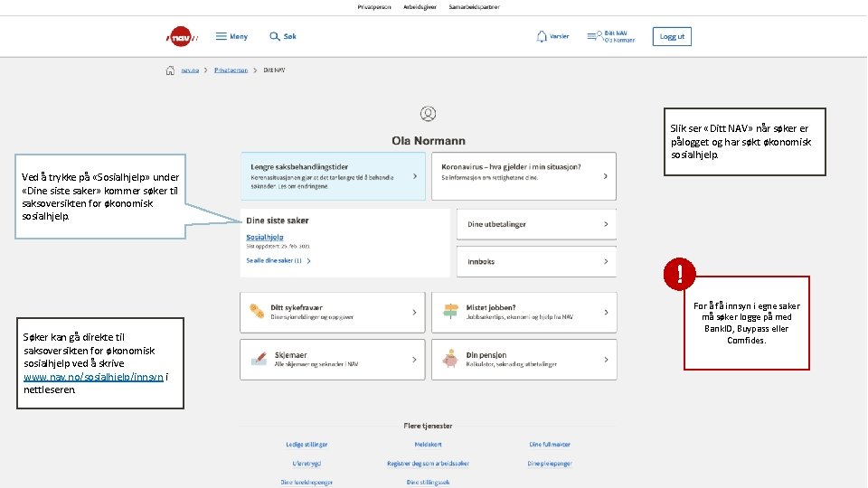Open the Sosialhjelp case link
The image size is (868, 488).
[265, 237]
